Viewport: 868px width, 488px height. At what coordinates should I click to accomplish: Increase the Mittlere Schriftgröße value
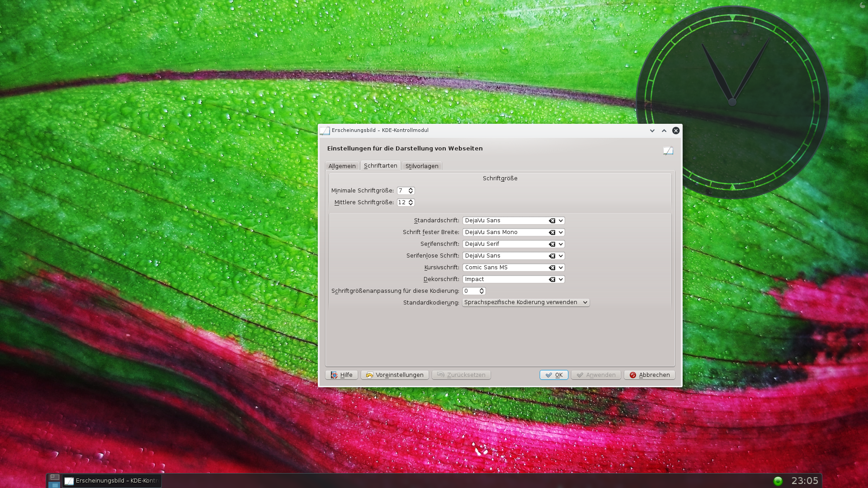click(410, 201)
